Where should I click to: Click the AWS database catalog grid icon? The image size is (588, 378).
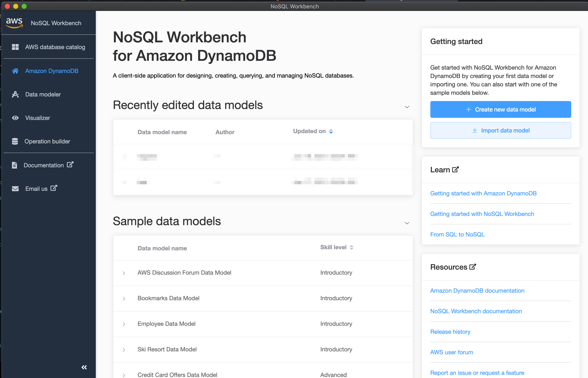coord(15,47)
